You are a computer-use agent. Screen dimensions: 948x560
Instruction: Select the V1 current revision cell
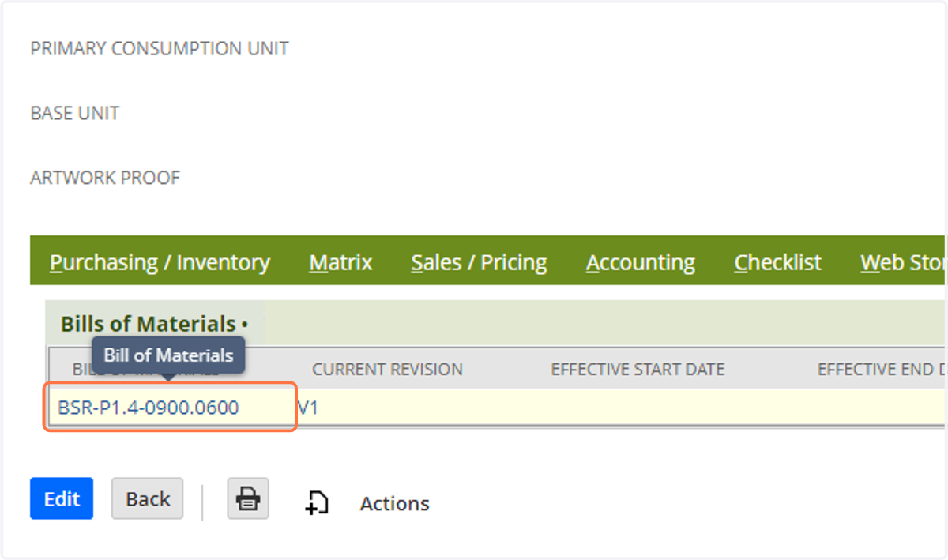(308, 408)
